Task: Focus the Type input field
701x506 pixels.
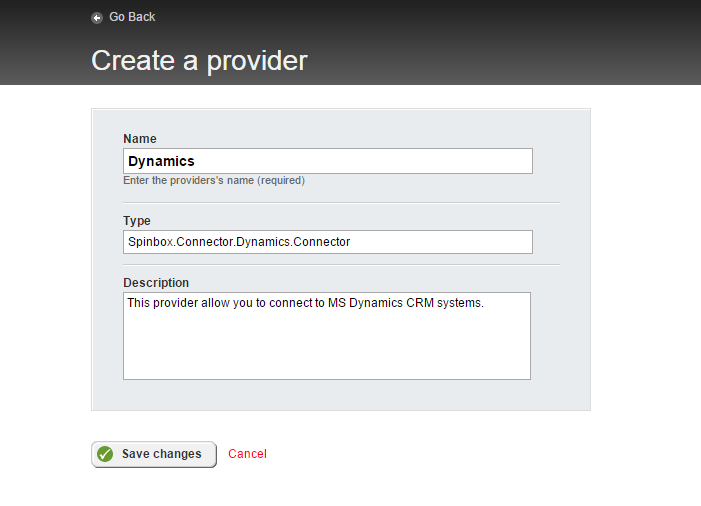Action: click(328, 242)
